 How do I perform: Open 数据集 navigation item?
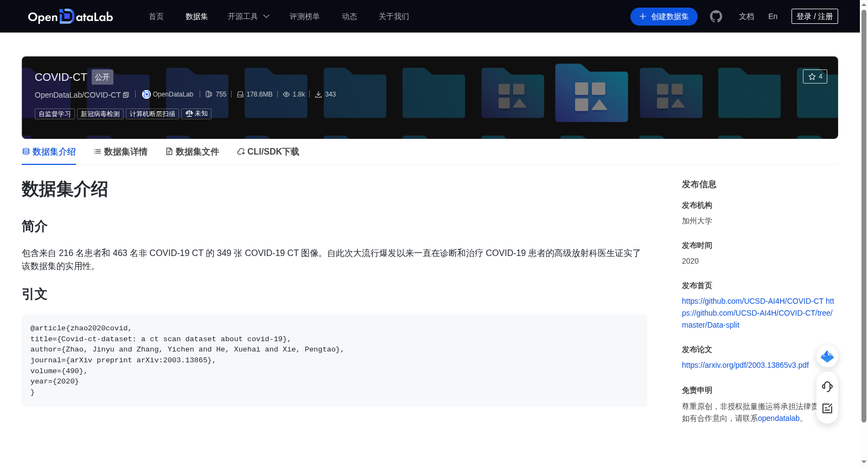point(197,16)
